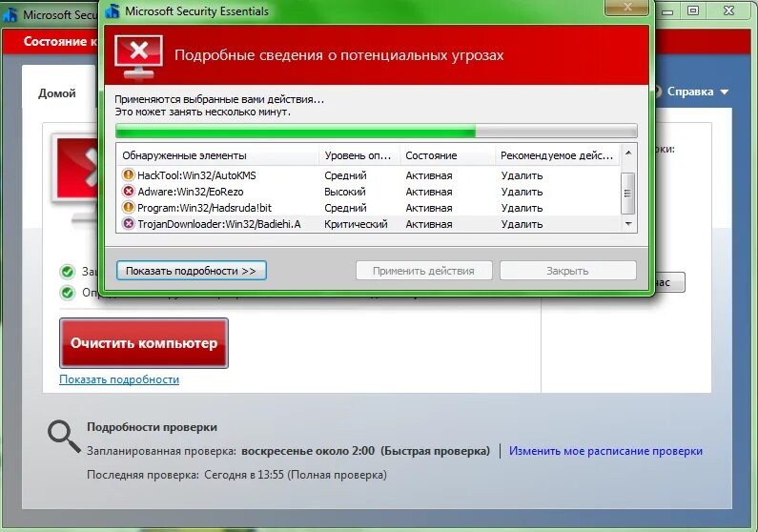
Task: Click Показать подробности >> button
Action: 191,271
